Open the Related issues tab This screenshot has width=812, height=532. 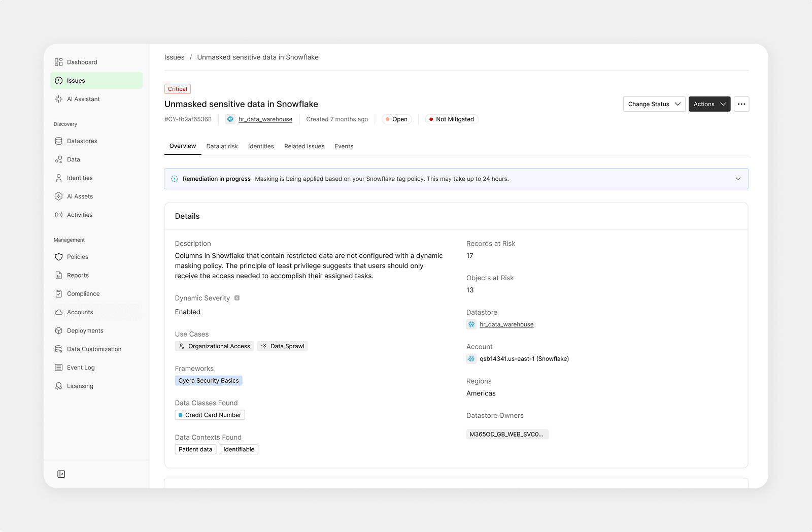pos(304,146)
